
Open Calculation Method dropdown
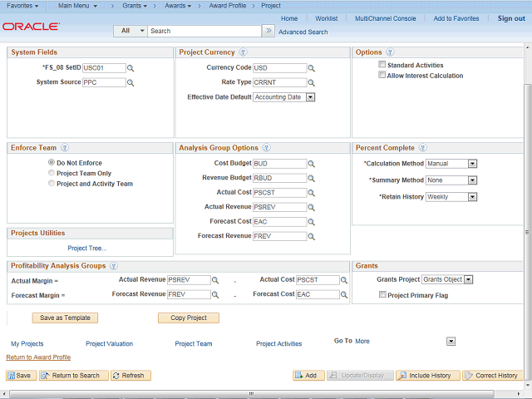pyautogui.click(x=472, y=164)
